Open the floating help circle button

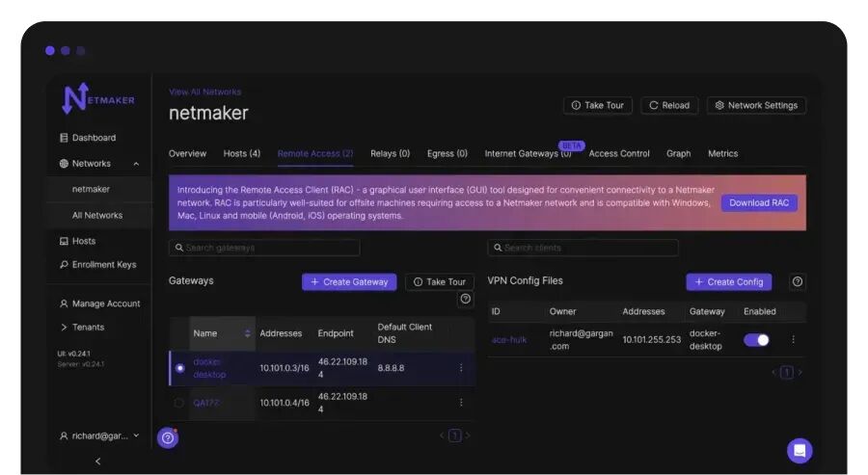point(168,438)
